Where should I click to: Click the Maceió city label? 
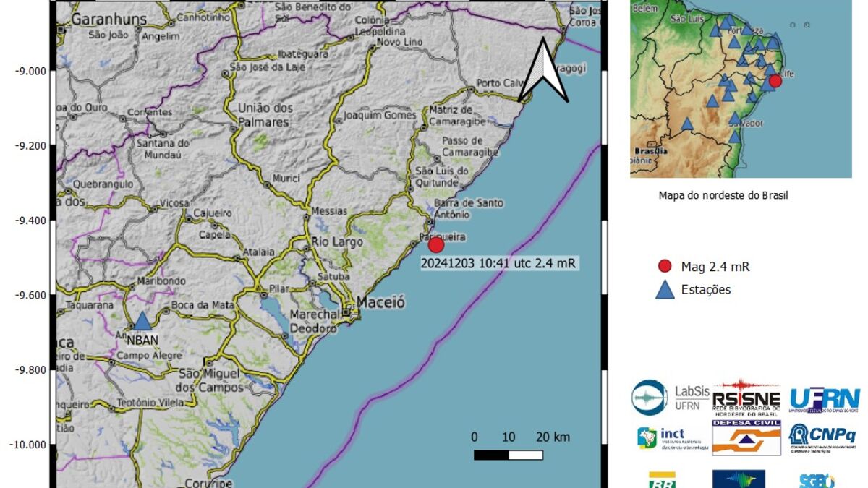pos(380,302)
